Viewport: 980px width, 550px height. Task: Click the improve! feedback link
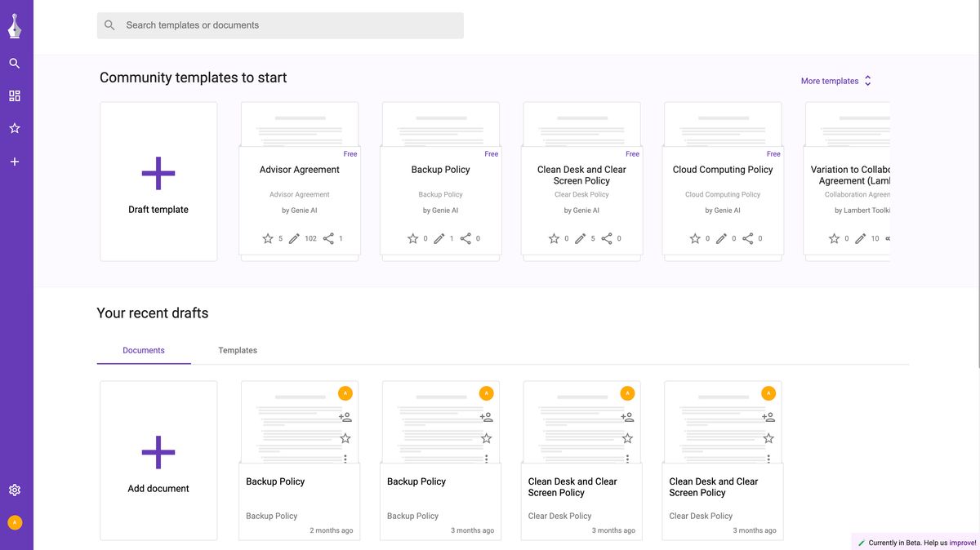[964, 542]
